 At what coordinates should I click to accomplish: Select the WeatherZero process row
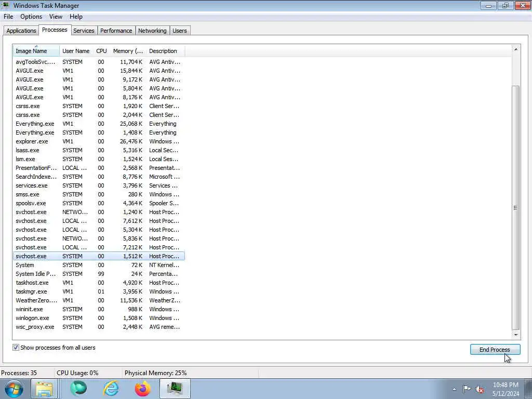(x=99, y=300)
